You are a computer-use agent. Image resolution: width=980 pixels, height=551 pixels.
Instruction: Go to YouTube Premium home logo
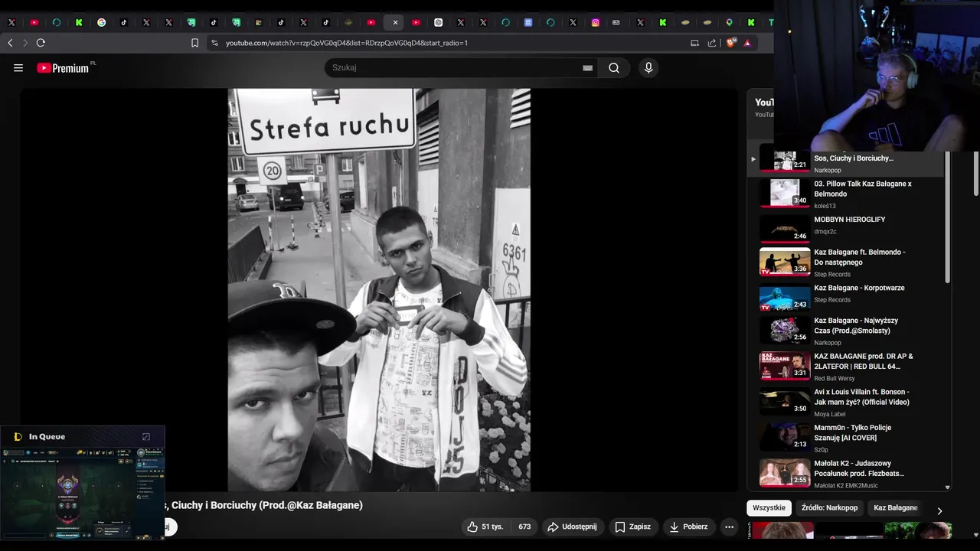63,68
